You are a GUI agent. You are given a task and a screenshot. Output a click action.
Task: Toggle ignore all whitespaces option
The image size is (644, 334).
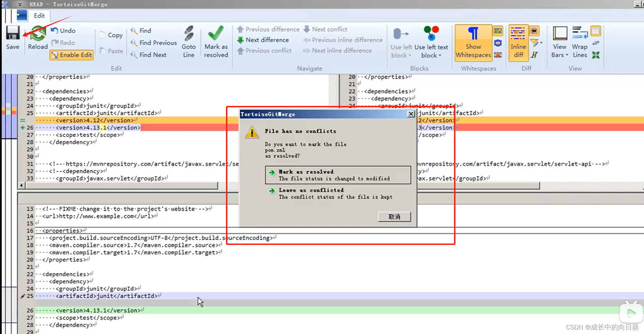click(x=498, y=55)
